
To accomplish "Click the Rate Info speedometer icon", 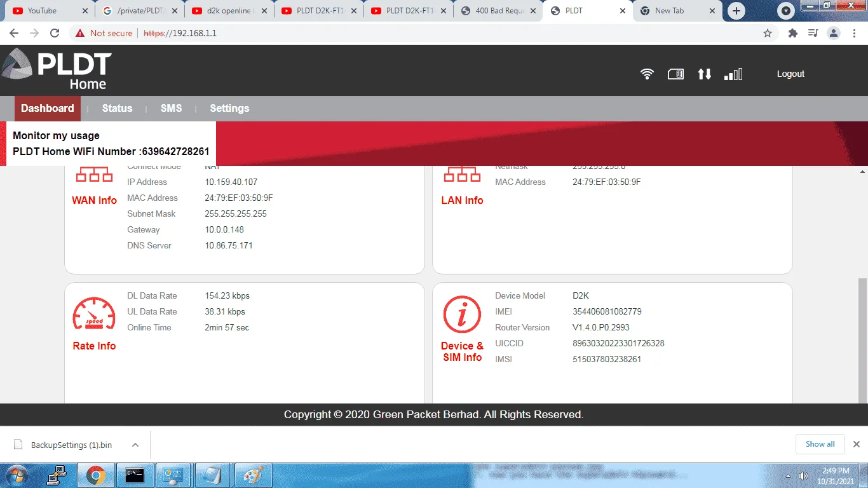I will click(94, 314).
